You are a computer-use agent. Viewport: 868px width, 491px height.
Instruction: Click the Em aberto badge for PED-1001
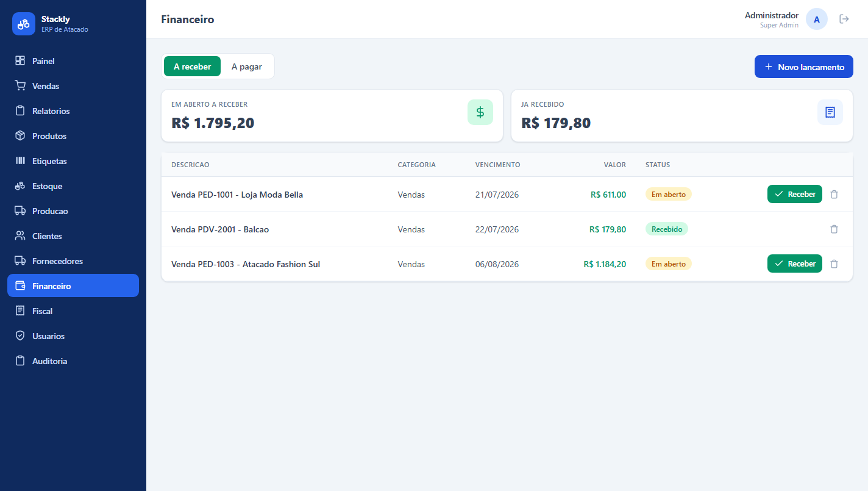pos(669,195)
